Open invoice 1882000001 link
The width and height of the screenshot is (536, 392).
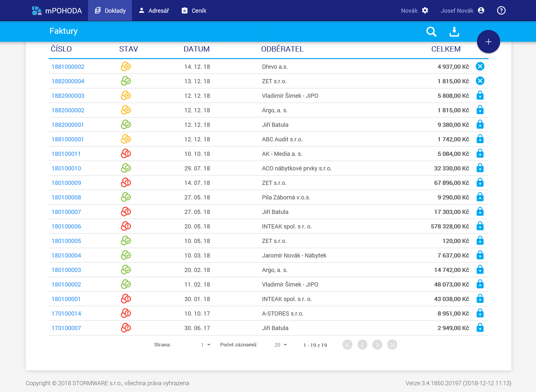point(68,125)
